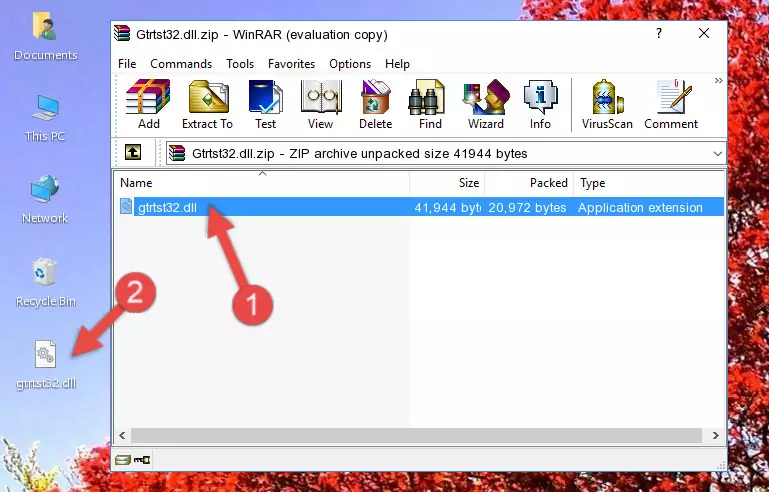Click the horizontal scrollbar left arrow
Viewport: 769px width, 492px height.
122,435
